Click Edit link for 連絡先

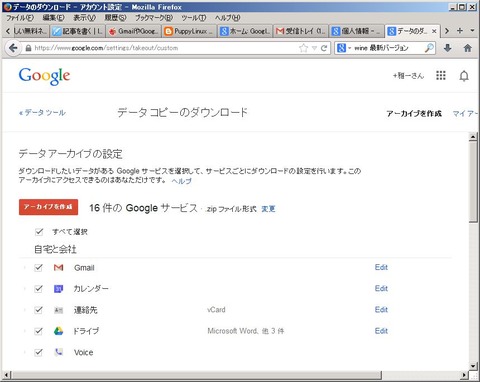coord(381,310)
